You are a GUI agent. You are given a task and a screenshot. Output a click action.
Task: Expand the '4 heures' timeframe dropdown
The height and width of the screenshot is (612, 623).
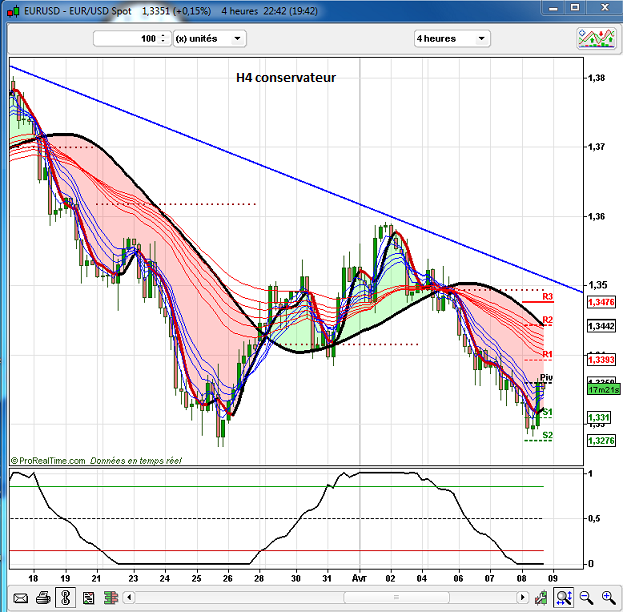[452, 38]
